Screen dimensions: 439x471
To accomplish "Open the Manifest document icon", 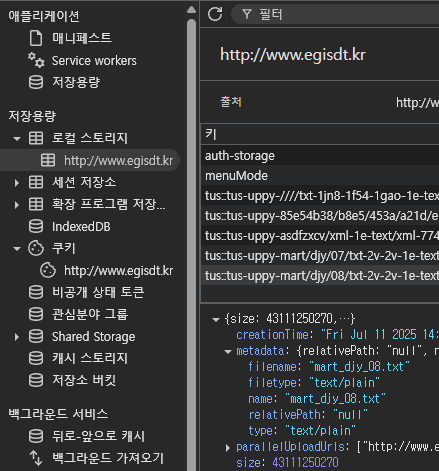I will coord(36,38).
